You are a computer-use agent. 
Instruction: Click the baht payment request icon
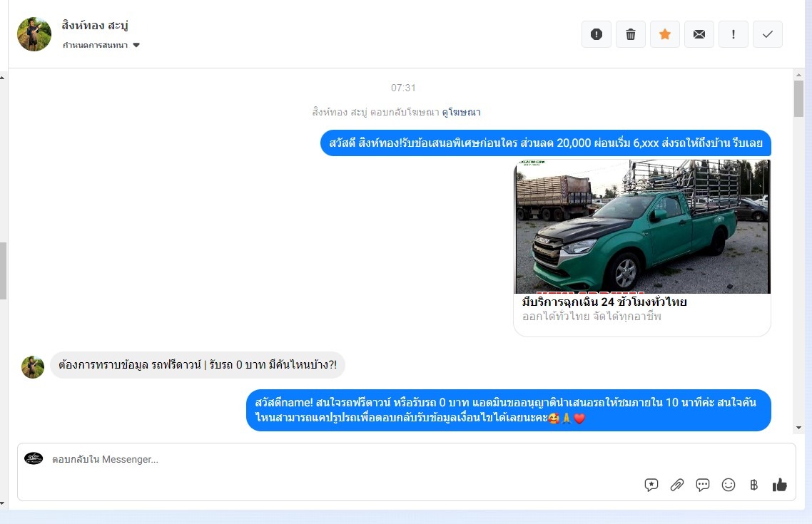[754, 485]
